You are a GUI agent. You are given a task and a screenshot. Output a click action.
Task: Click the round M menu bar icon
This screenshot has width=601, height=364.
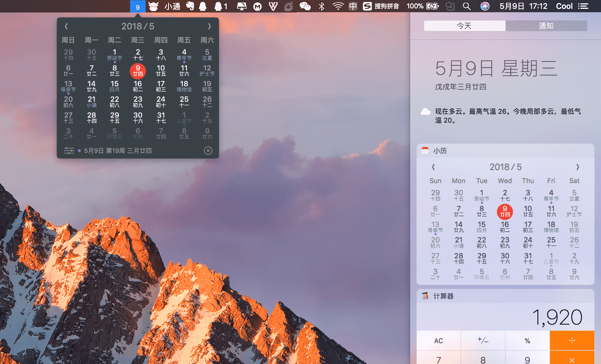coord(257,6)
